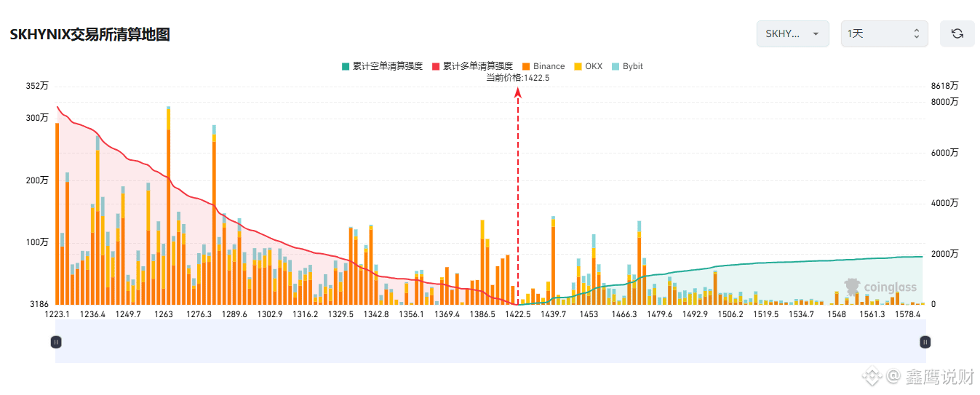The image size is (980, 395).
Task: Click the right axis value 8618万
Action: (945, 86)
